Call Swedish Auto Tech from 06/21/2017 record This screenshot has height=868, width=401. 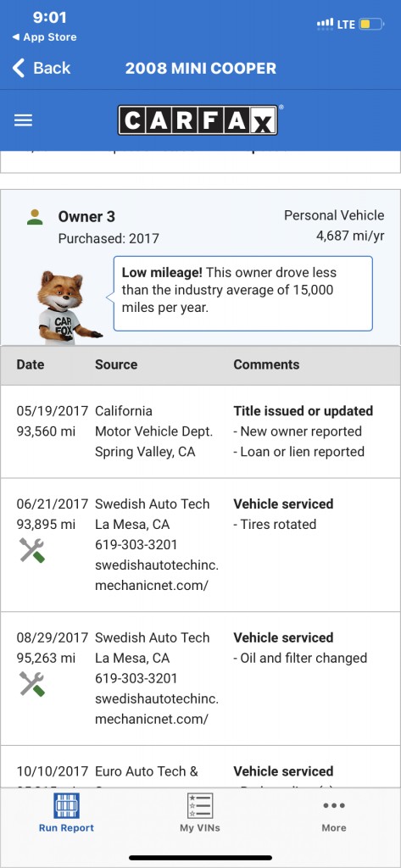tap(136, 545)
